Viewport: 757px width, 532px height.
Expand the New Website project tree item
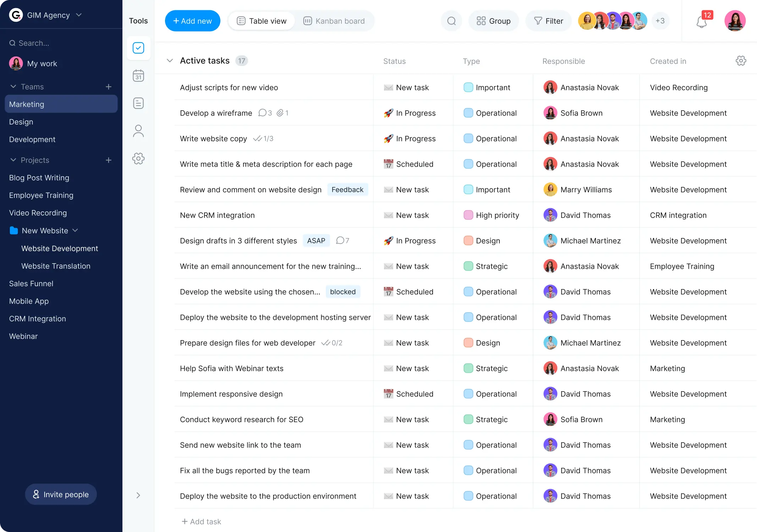[x=75, y=230]
